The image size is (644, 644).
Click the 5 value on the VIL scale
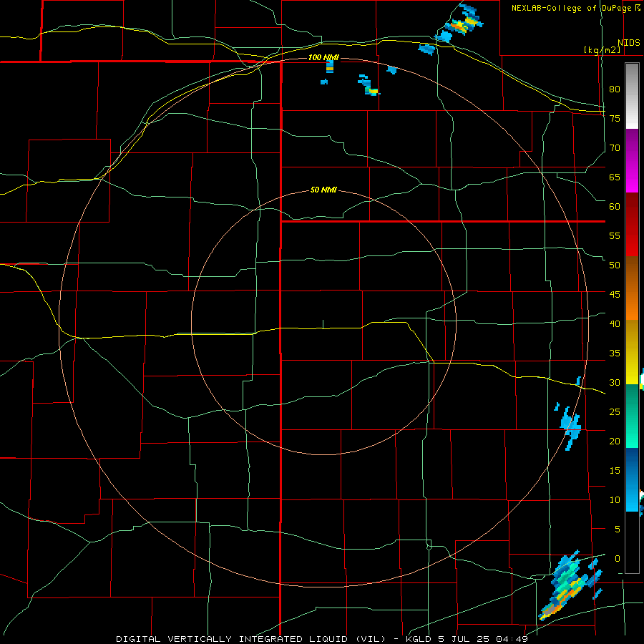618,530
